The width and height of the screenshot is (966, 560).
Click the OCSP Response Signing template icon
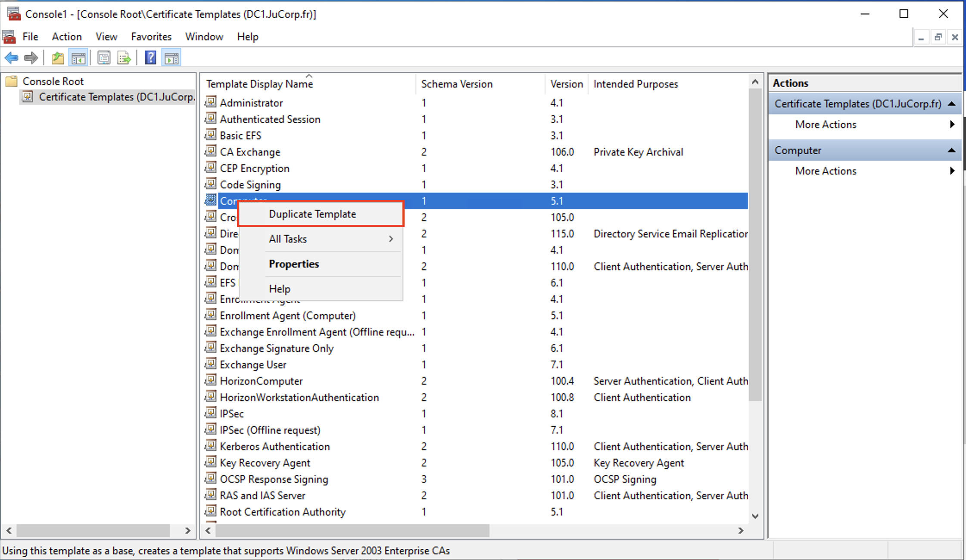[x=210, y=479]
